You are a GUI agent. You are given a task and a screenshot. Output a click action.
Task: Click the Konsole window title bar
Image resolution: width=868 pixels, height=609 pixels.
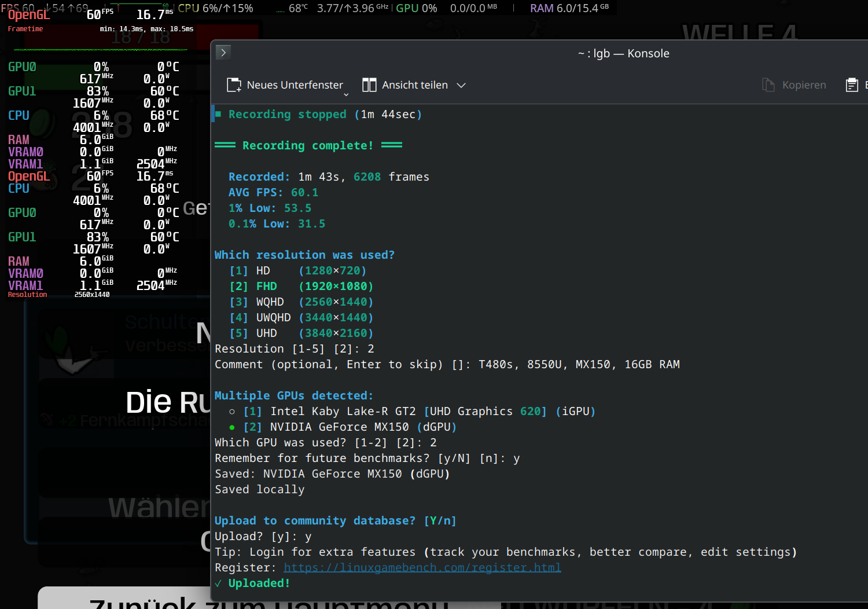623,53
